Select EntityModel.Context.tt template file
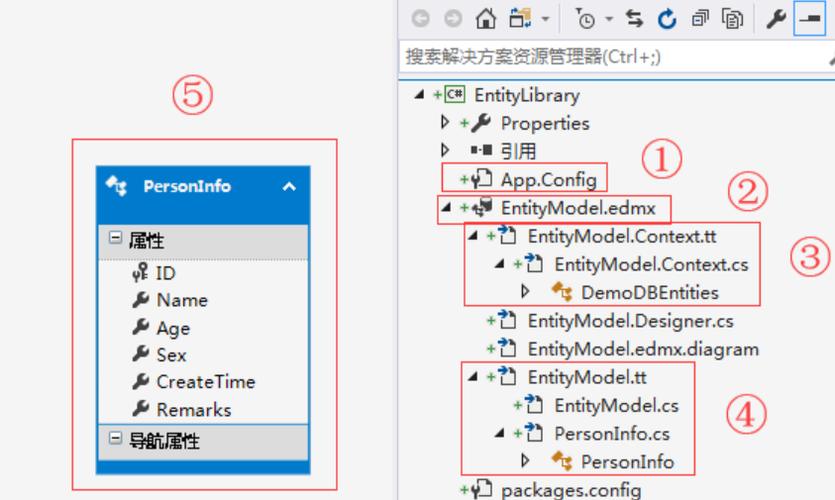The width and height of the screenshot is (835, 500). pyautogui.click(x=621, y=236)
